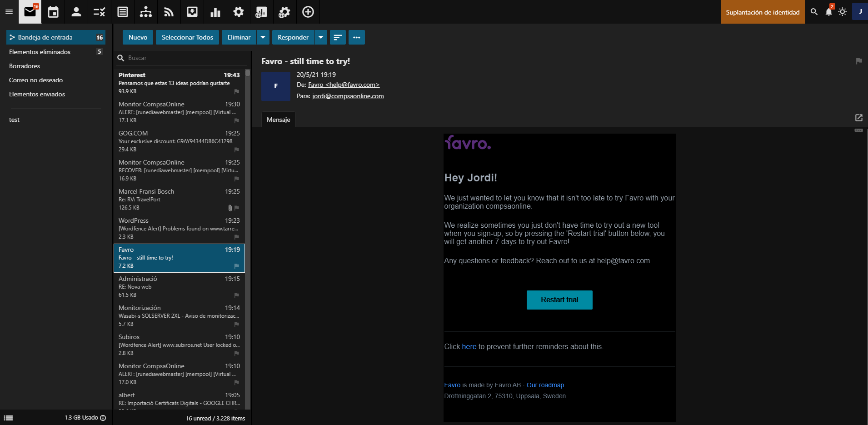Click the Responder button
Image resolution: width=868 pixels, height=425 pixels.
(293, 37)
